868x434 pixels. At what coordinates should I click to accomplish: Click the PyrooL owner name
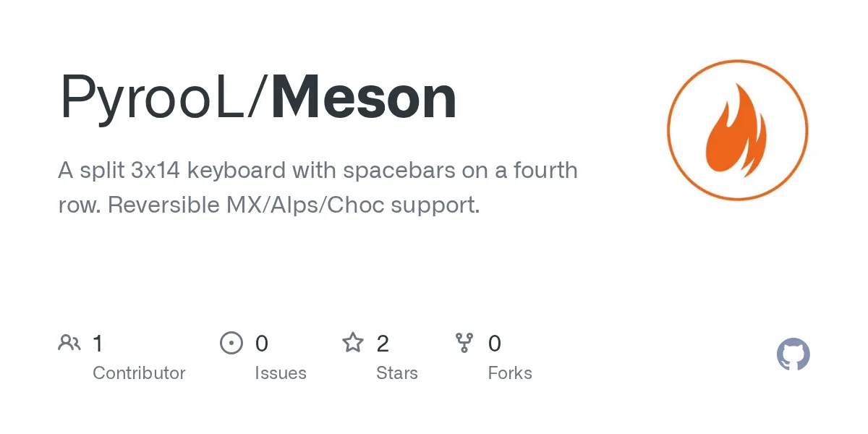pos(153,99)
